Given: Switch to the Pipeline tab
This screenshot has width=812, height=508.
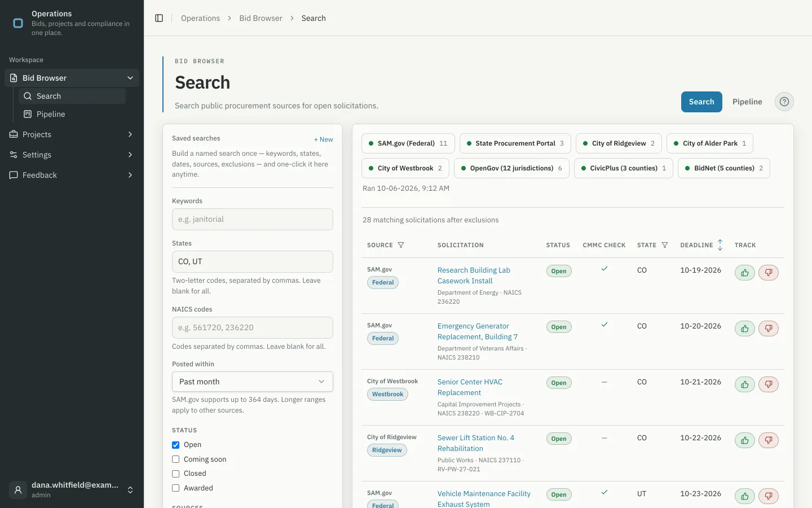Looking at the screenshot, I should (747, 102).
